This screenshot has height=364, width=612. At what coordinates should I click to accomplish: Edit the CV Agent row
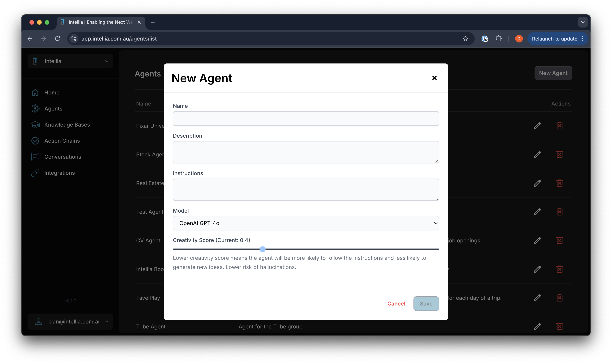tap(537, 241)
